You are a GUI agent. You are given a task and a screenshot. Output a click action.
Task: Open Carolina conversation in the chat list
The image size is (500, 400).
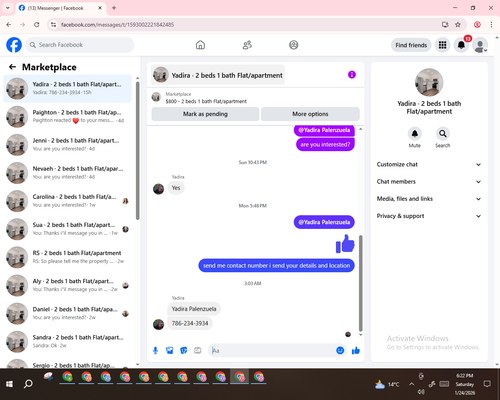click(x=67, y=201)
